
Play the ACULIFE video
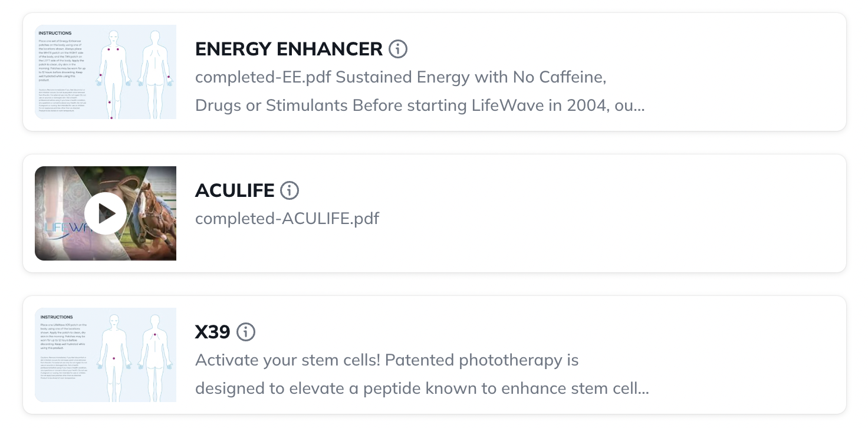pyautogui.click(x=106, y=213)
